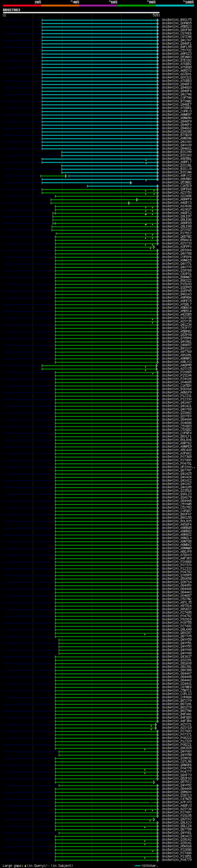Screen dimensions: 197x868
Task: Click the green bar arrowhead of UniRef100_A8HPF9
Action: coord(137,200)
